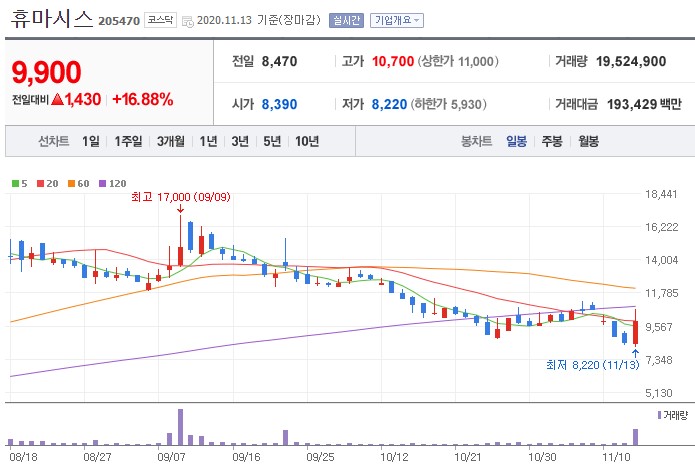
Task: Select the 1년 line chart tab
Action: tap(208, 141)
